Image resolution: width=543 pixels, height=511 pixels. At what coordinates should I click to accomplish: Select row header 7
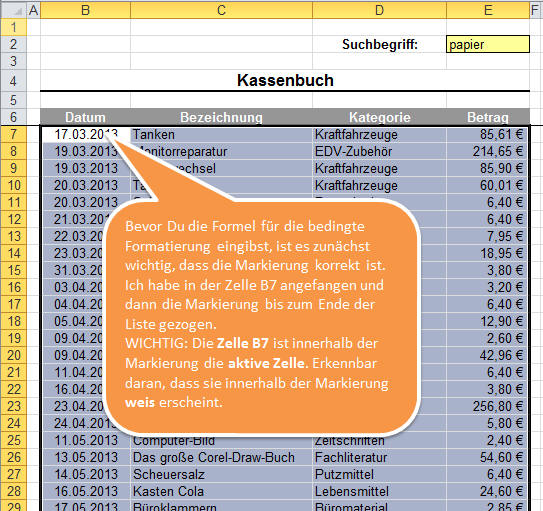pos(13,134)
